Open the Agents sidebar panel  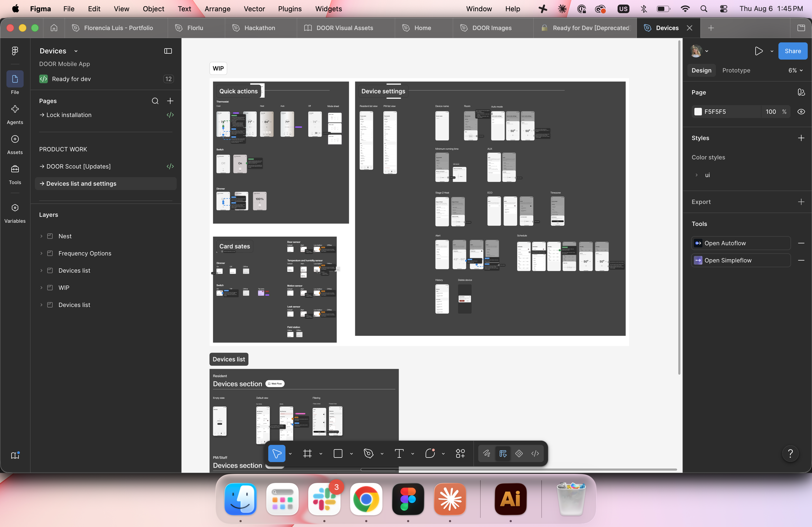[15, 109]
